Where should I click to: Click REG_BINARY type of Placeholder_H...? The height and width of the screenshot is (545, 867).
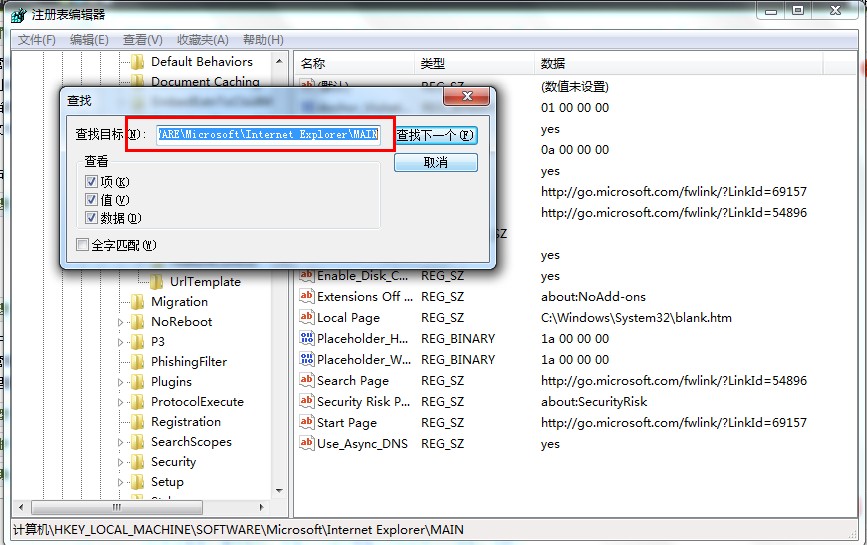458,338
